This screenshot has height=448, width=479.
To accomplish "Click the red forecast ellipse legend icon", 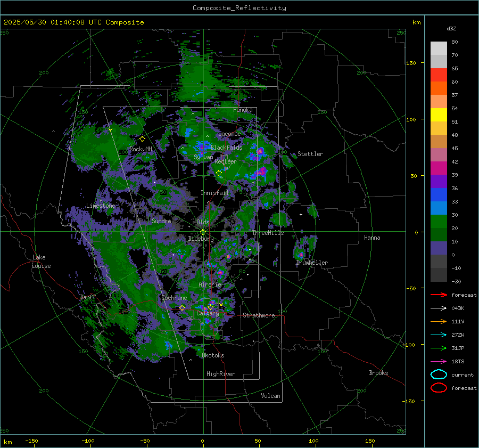I will [439, 388].
